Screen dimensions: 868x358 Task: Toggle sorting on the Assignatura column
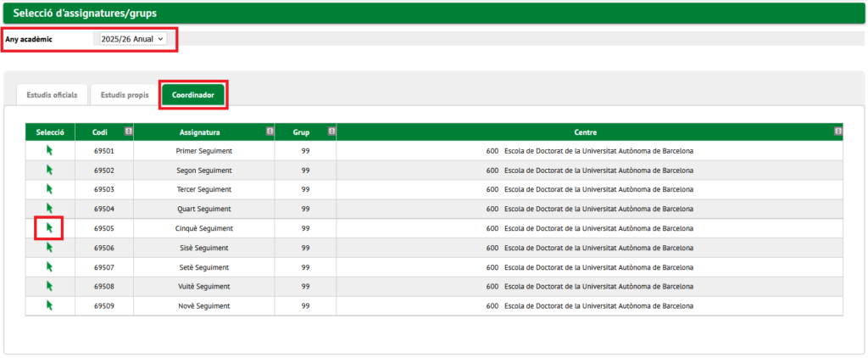(x=270, y=131)
